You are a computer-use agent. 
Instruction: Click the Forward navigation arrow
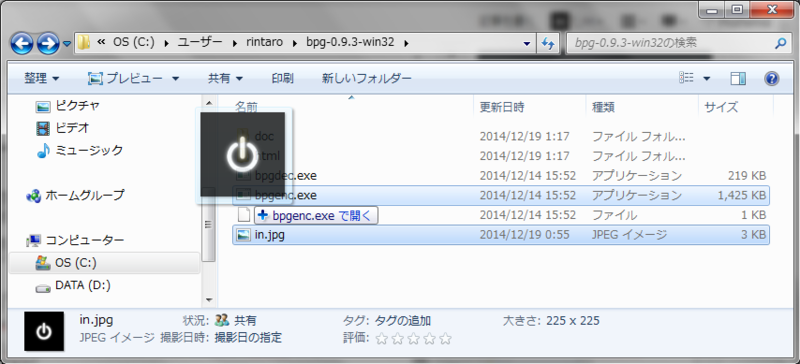click(x=49, y=44)
